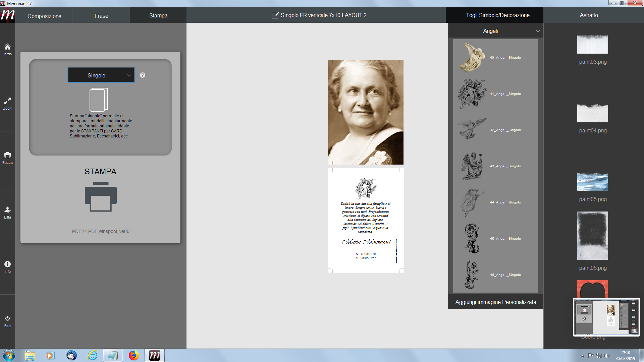Open the Singolo print mode dropdown

[101, 75]
